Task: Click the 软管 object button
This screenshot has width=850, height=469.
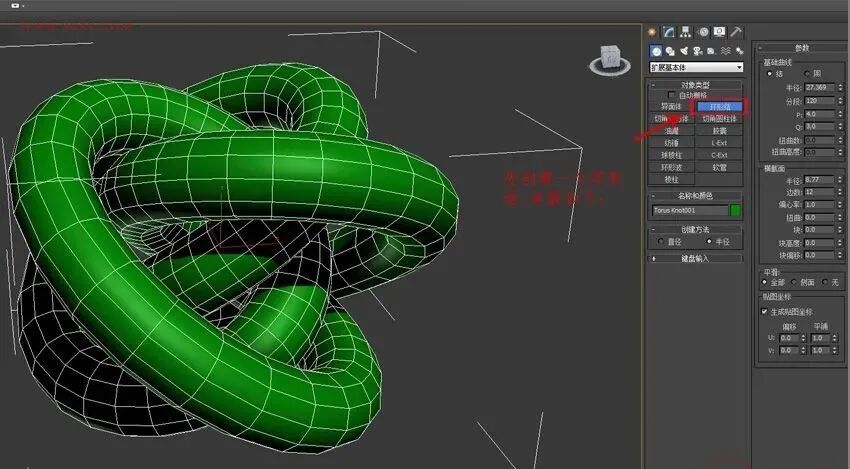Action: [x=719, y=168]
